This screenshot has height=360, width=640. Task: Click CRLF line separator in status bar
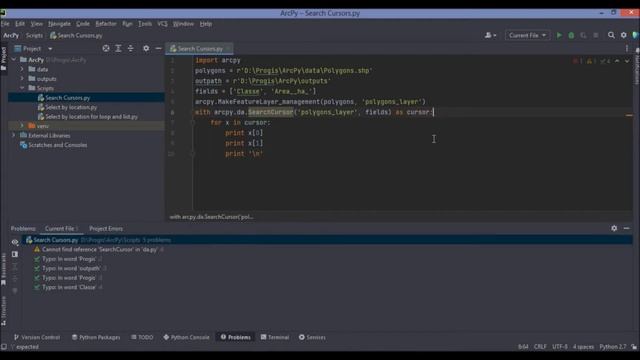pyautogui.click(x=540, y=347)
